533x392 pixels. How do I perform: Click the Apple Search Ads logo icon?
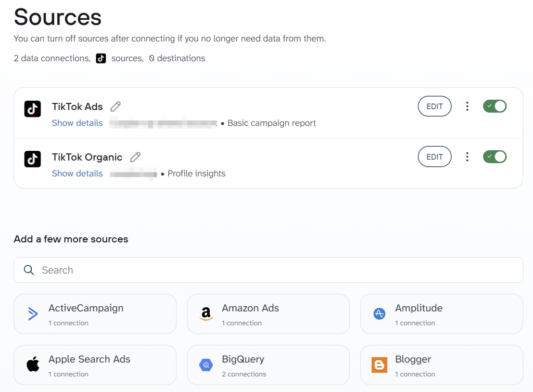click(x=33, y=365)
